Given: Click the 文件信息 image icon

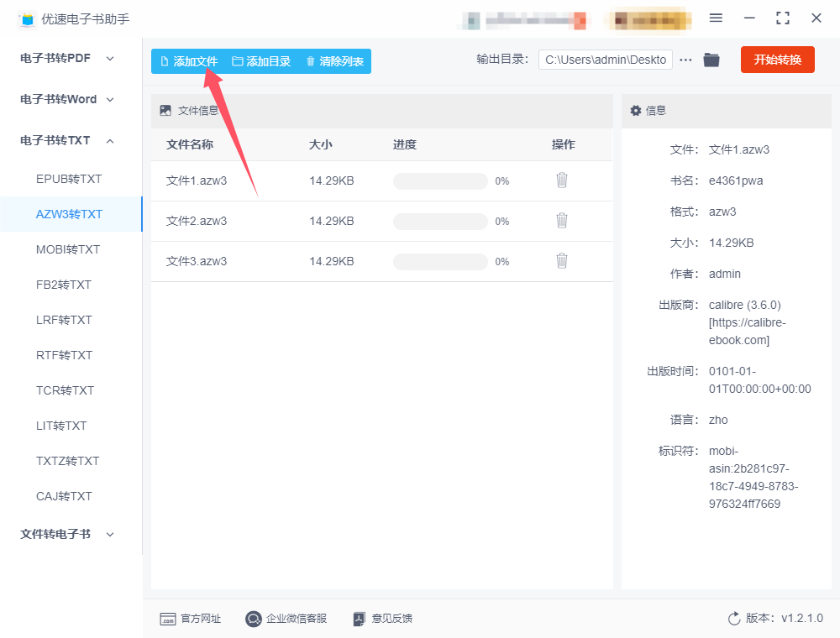Looking at the screenshot, I should tap(165, 110).
